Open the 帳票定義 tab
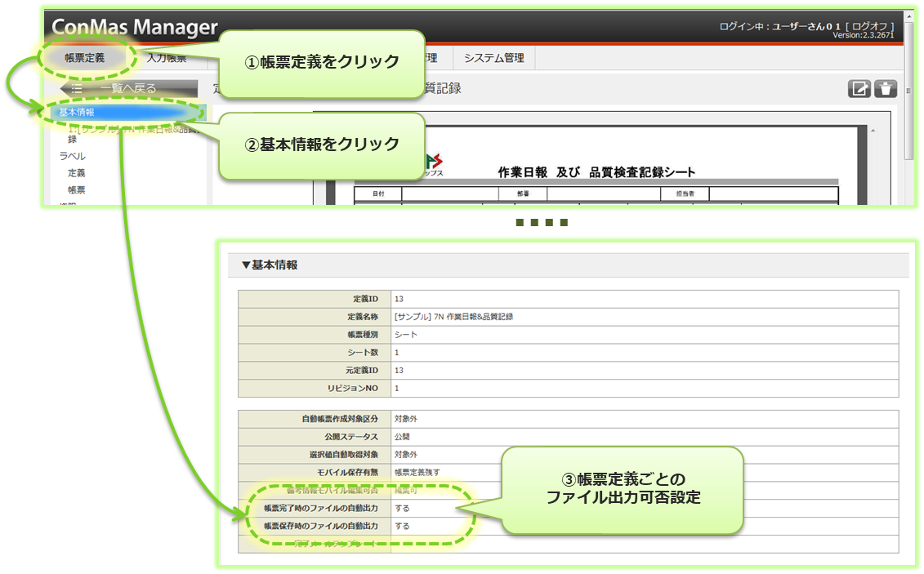 (x=85, y=58)
